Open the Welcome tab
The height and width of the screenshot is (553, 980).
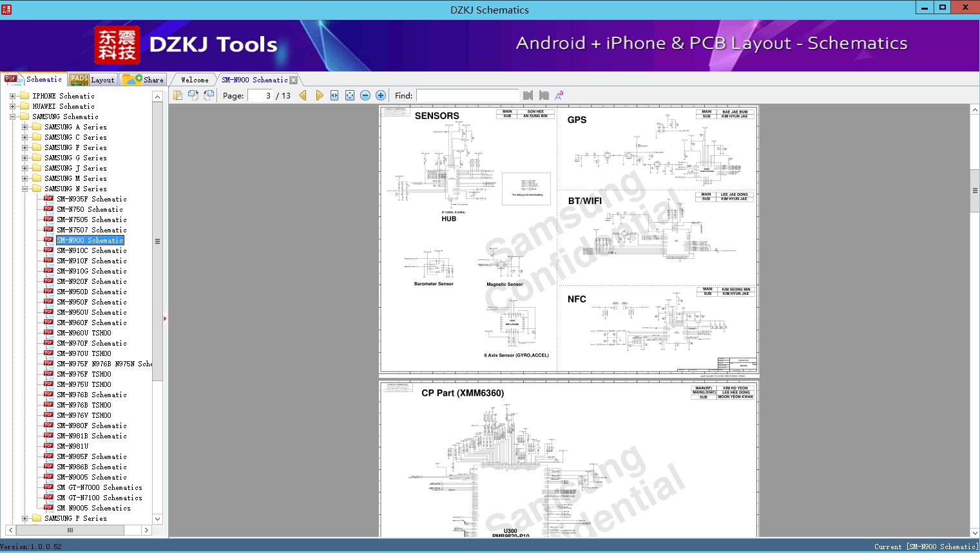point(194,80)
